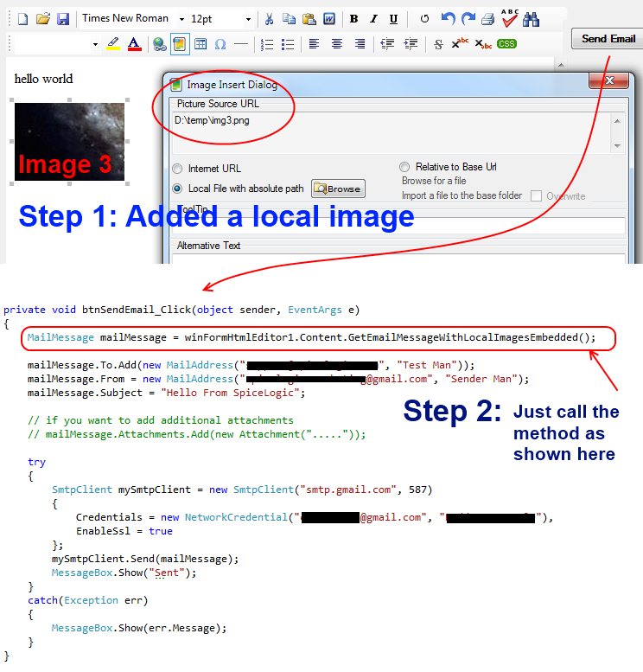The image size is (643, 672).
Task: Increase indent of paragraph
Action: click(x=411, y=44)
